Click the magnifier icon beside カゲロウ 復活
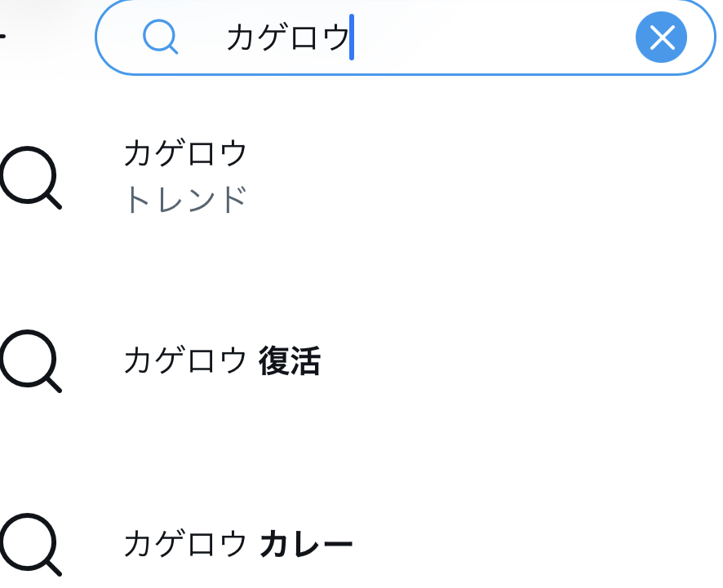Viewport: 723px width, 588px height. tap(30, 360)
